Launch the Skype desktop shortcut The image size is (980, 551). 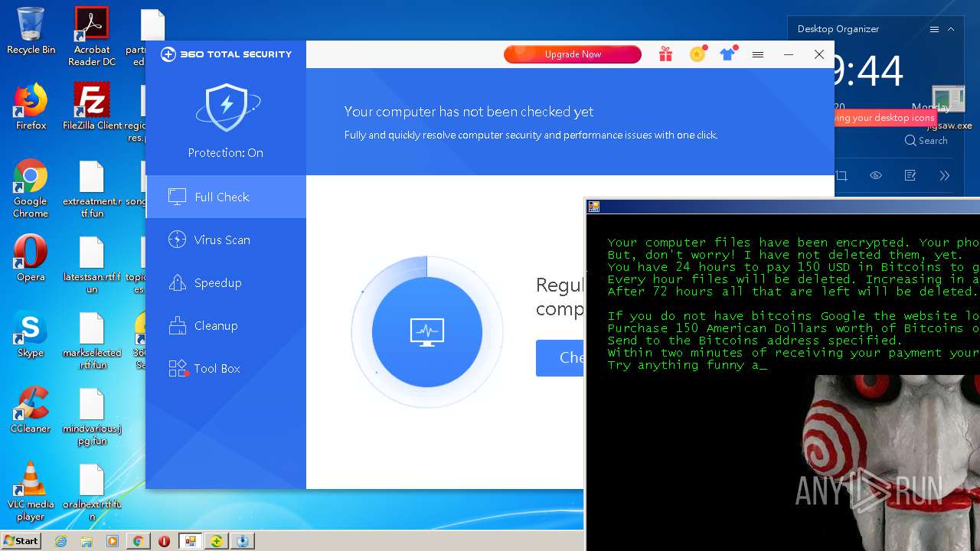point(31,334)
